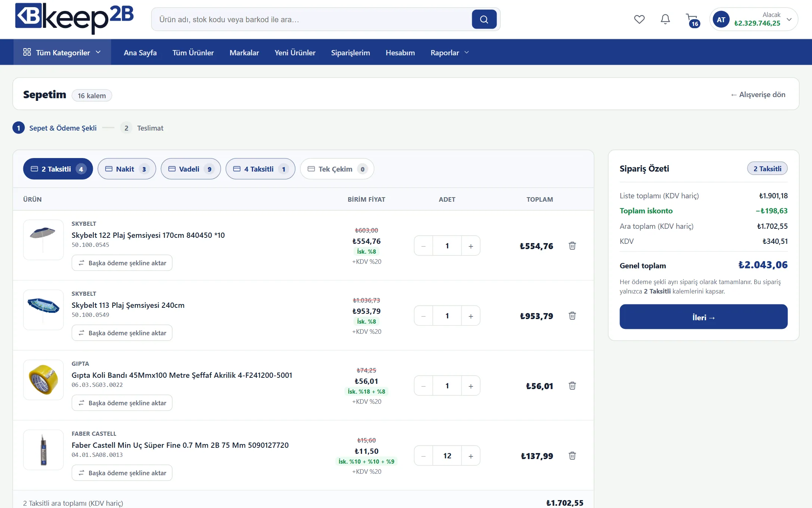Click the AT user avatar
812x508 pixels.
tap(721, 20)
